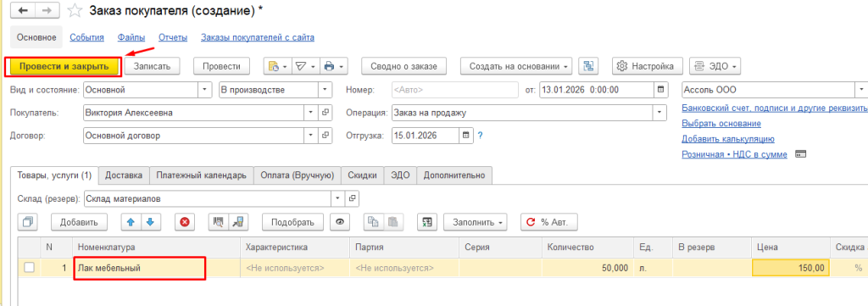The width and height of the screenshot is (868, 306).
Task: Click the Добавить row button
Action: point(79,222)
